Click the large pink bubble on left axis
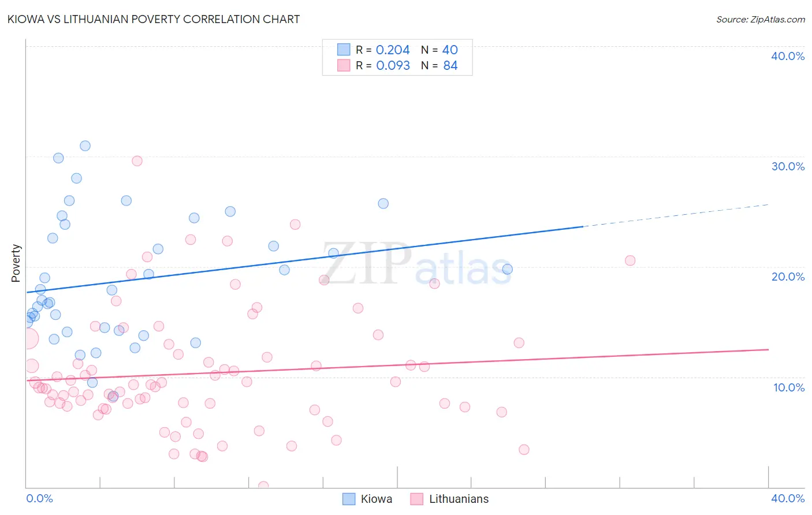Viewport: 812px width, 515px height. tap(29, 338)
